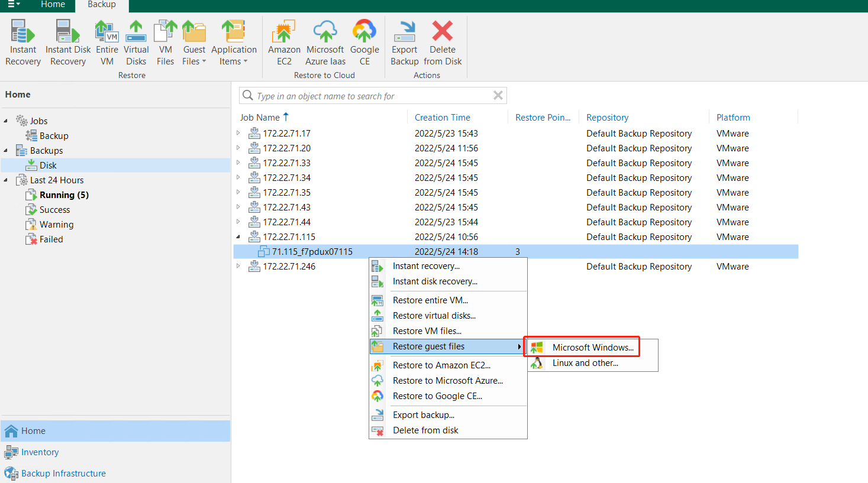Choose Instant disk recovery... from context menu
Screen dimensions: 868x483
448,281
